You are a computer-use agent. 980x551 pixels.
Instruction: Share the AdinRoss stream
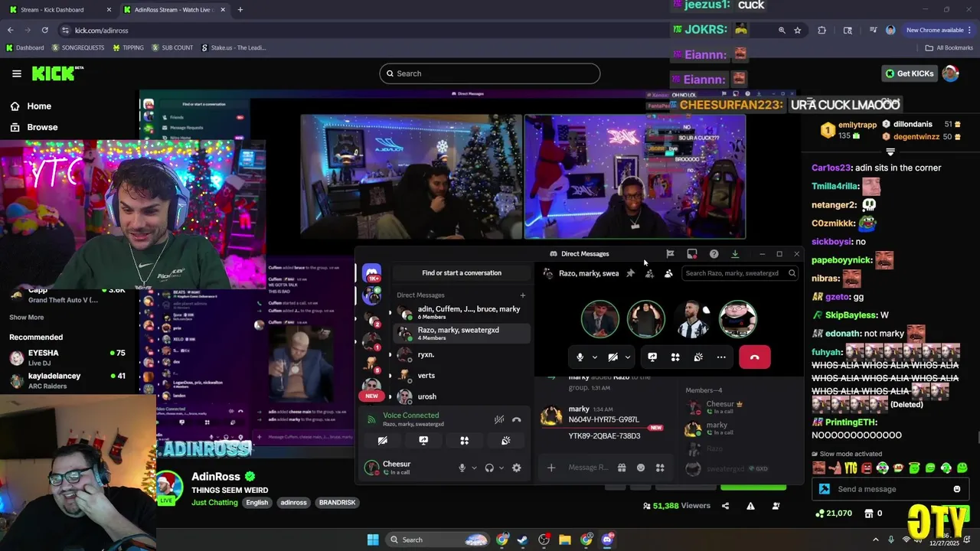click(x=726, y=506)
